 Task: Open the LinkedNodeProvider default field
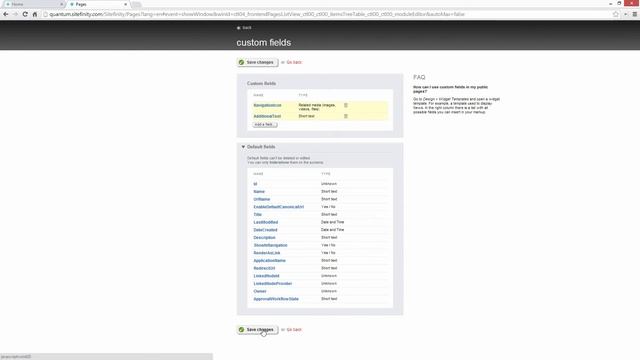click(273, 284)
